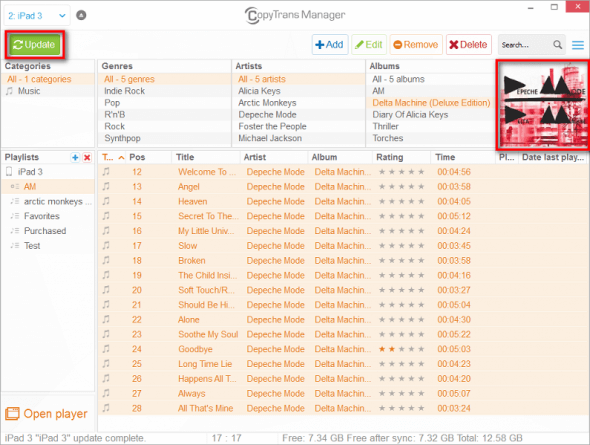Select the Rock genre
The height and width of the screenshot is (445, 590).
tap(164, 126)
